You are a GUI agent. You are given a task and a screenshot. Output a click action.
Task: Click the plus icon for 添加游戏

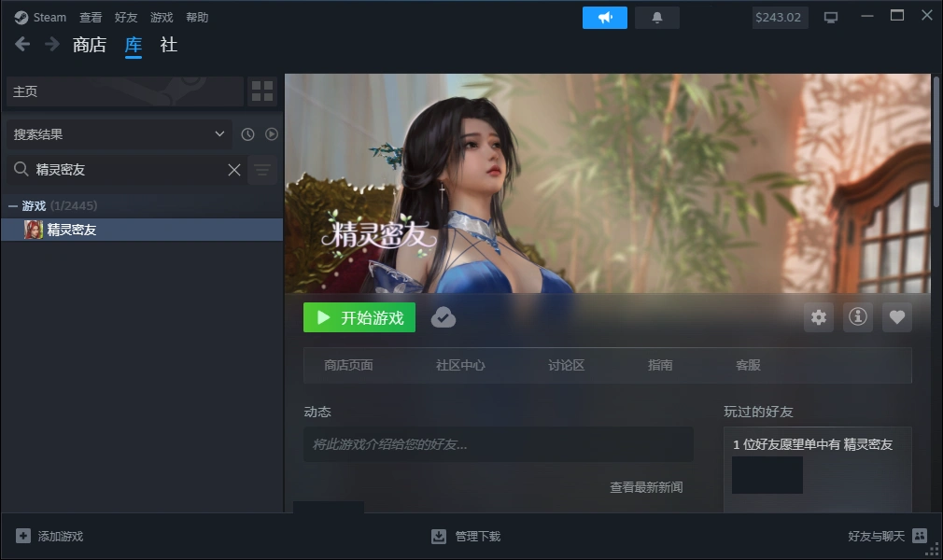click(22, 536)
